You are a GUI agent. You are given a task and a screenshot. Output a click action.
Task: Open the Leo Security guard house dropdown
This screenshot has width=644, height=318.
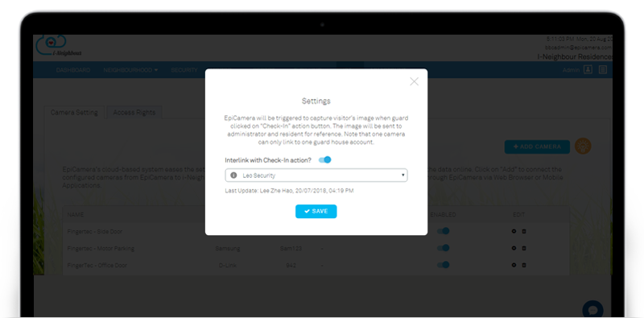316,176
